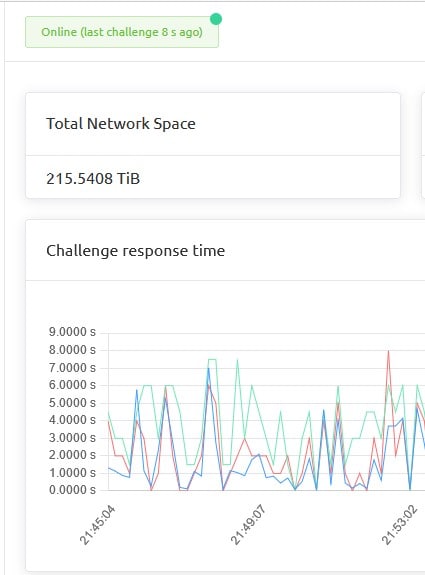The width and height of the screenshot is (425, 575).
Task: Click the 4.0000 s axis label
Action: pos(72,420)
